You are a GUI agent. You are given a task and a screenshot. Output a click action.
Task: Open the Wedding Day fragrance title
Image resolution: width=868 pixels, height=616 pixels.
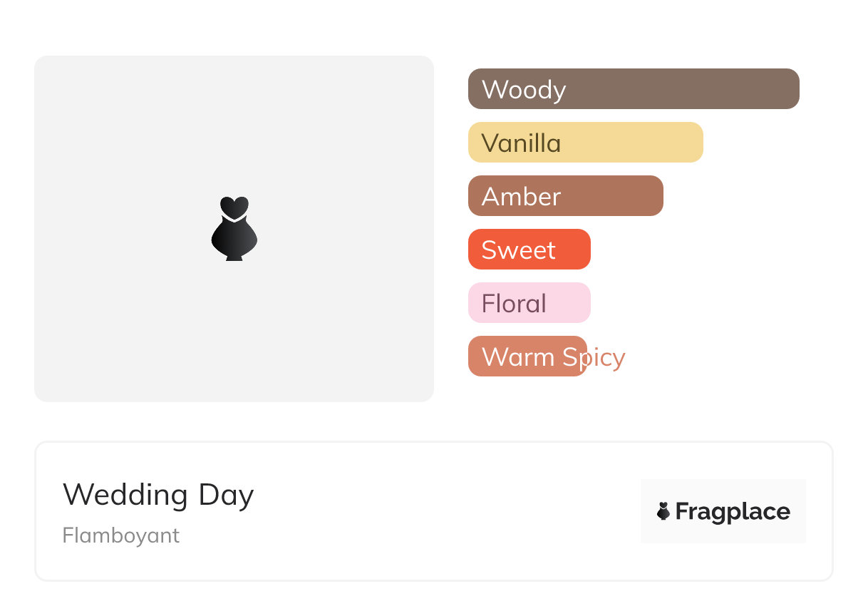point(158,494)
